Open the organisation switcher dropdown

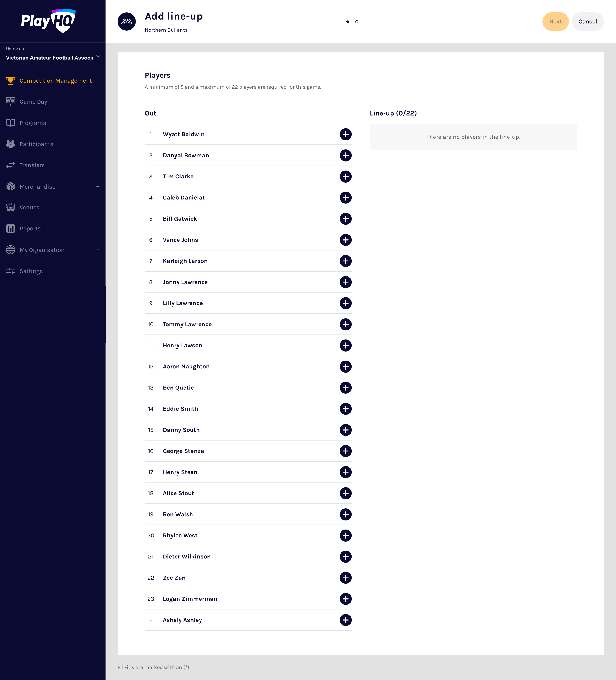[x=98, y=57]
